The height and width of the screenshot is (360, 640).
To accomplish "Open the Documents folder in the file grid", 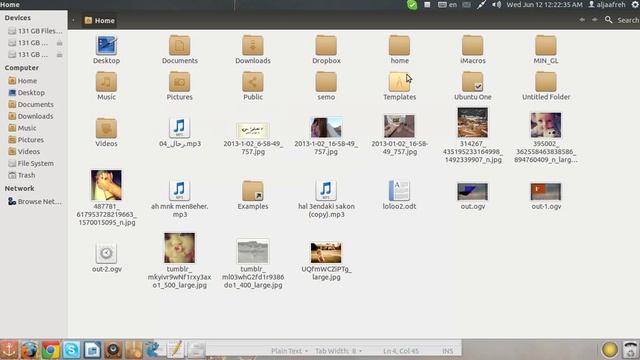I will 180,45.
